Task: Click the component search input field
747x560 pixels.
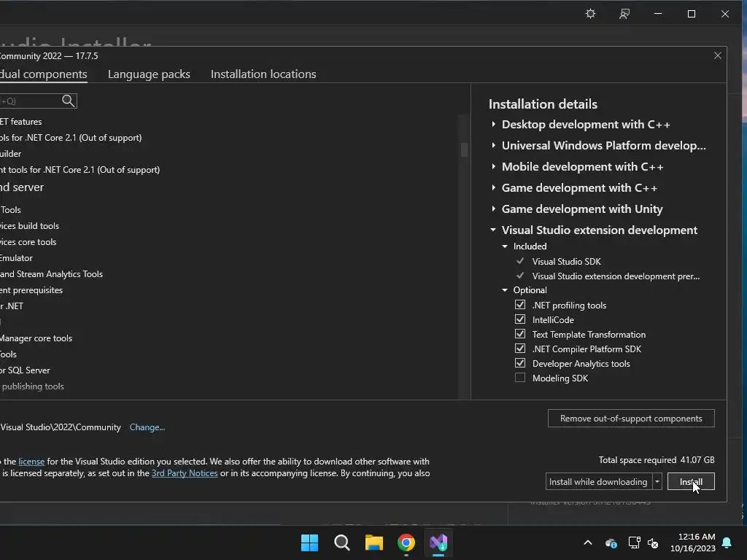Action: coord(31,101)
